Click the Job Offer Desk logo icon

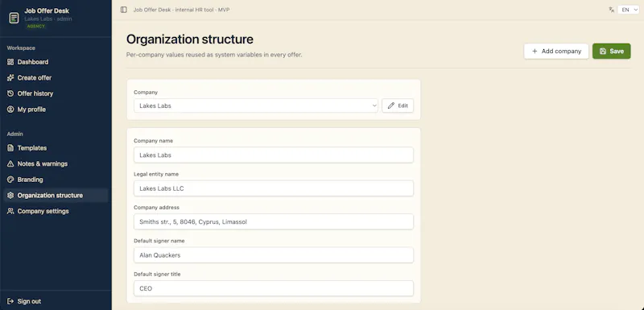coord(14,18)
